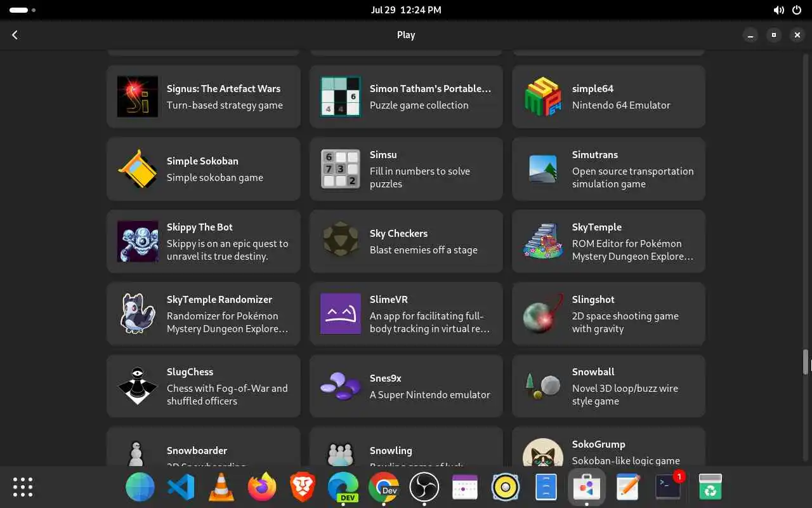Viewport: 812px width, 508px height.
Task: Click "2D space shooting game with gravity" text
Action: coord(625,323)
